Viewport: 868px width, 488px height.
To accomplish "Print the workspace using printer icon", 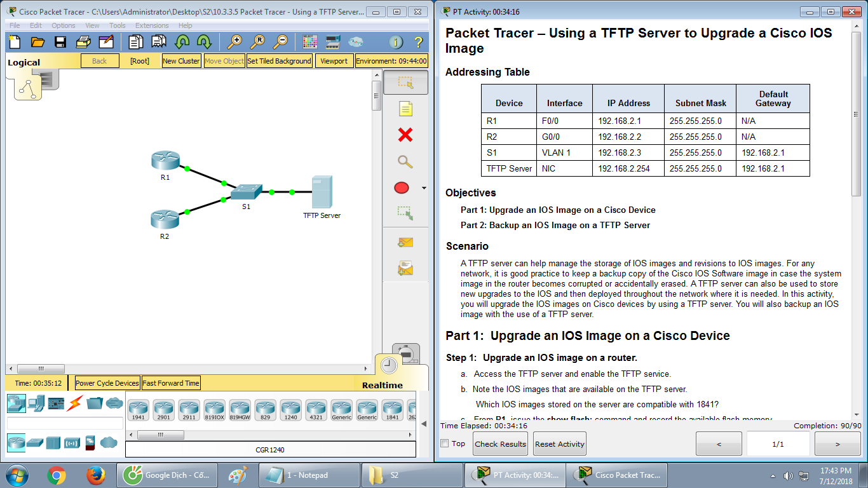I will pyautogui.click(x=83, y=42).
